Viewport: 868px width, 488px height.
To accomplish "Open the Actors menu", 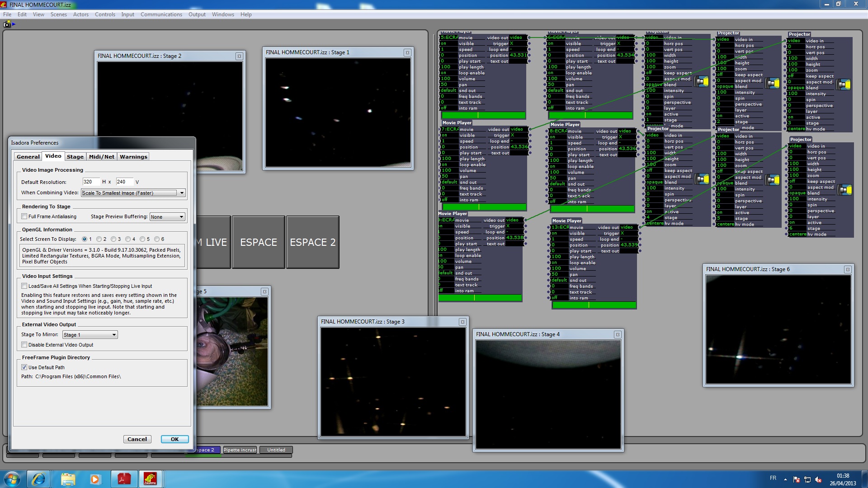I will (81, 14).
